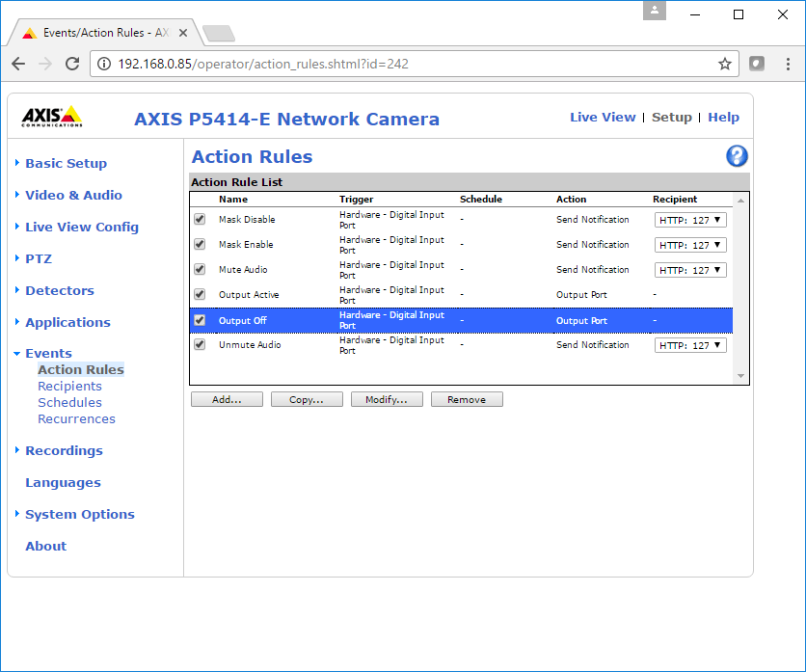Open the Chrome three-dot menu
Viewport: 806px width, 672px height.
pyautogui.click(x=788, y=64)
